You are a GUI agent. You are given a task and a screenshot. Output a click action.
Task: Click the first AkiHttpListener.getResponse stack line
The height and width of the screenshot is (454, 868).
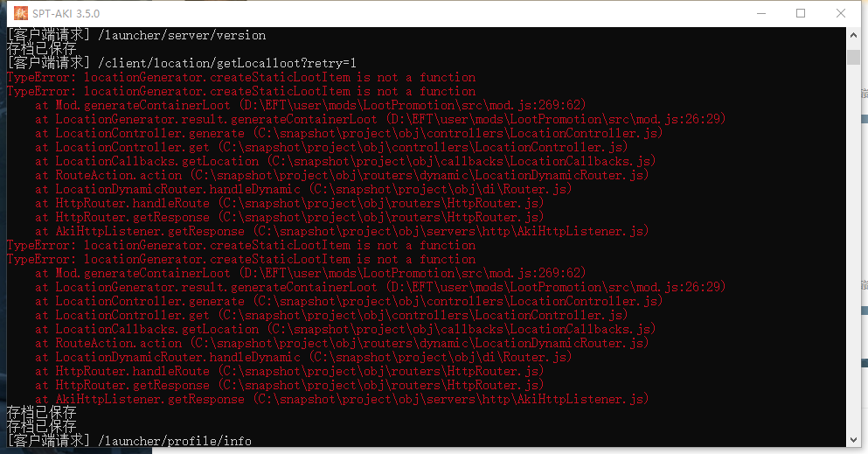click(342, 231)
